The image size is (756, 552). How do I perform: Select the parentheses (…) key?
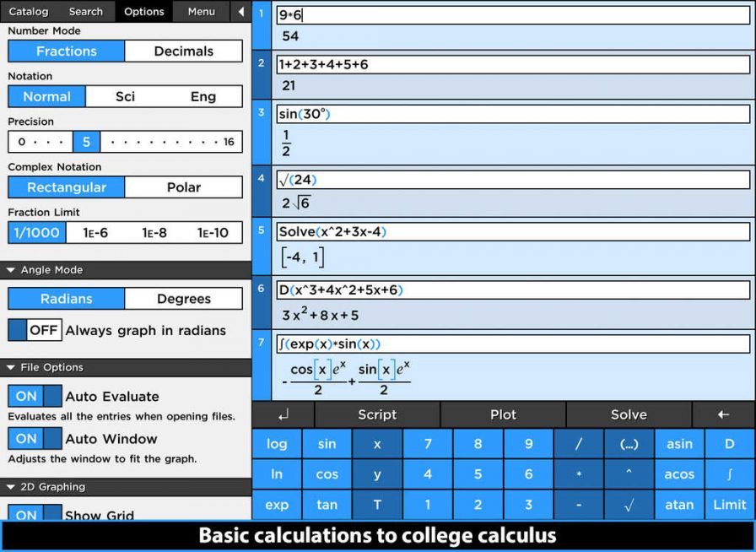(629, 444)
